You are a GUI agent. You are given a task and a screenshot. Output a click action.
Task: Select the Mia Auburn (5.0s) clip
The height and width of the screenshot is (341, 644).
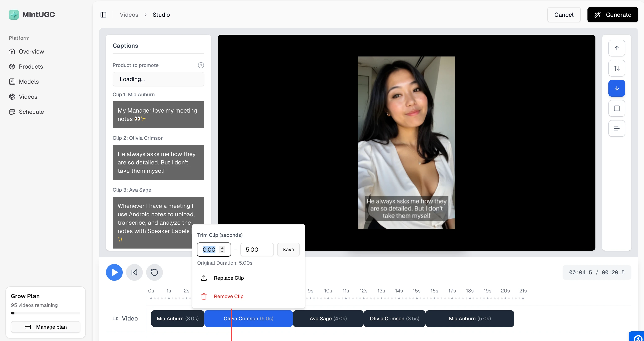[x=470, y=319]
